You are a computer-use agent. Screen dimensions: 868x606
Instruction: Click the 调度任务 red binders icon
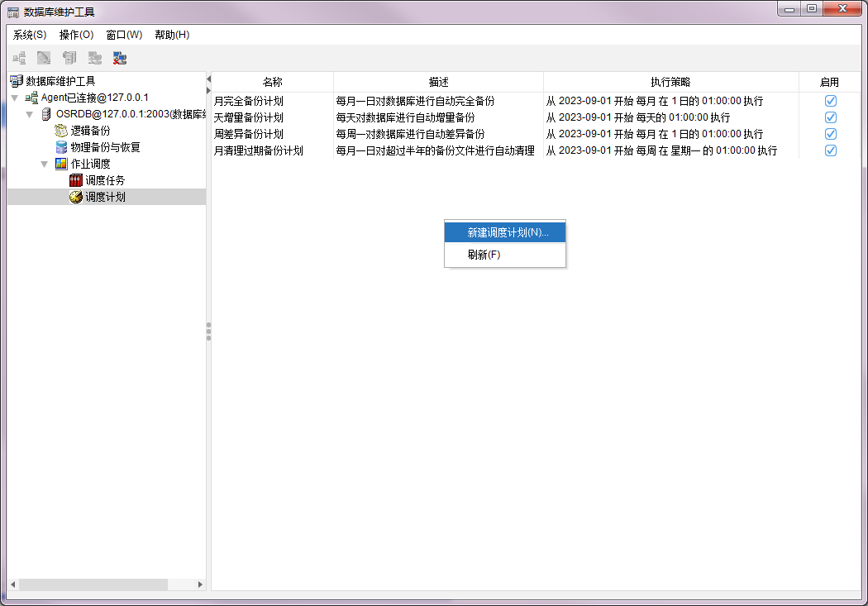pos(76,180)
